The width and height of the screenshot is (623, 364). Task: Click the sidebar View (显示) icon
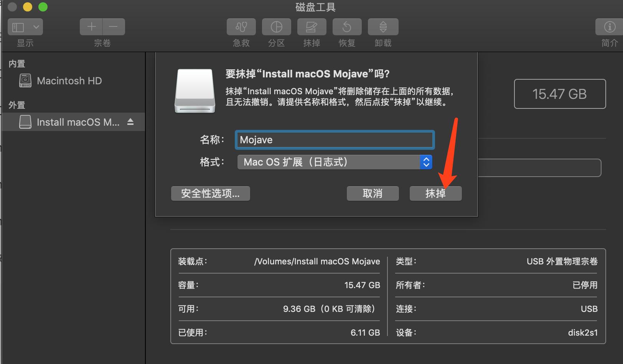tap(17, 26)
